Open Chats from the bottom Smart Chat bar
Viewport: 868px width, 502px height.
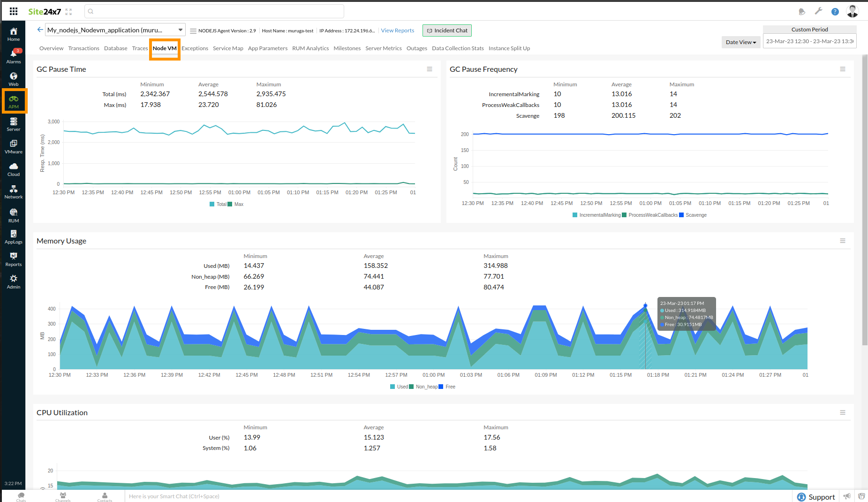[21, 496]
